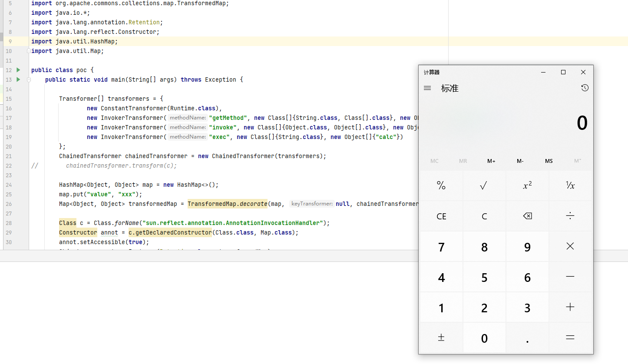Click digit 3 on calculator

coord(527,307)
